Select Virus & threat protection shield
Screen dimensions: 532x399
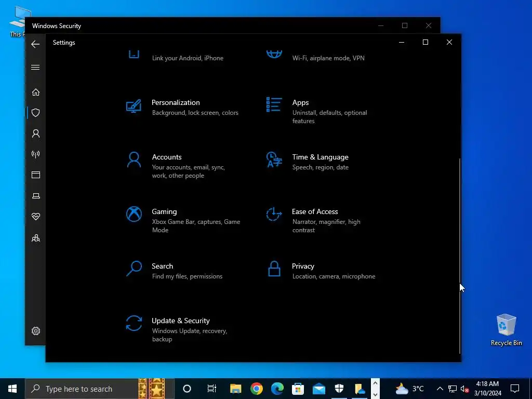(x=36, y=113)
